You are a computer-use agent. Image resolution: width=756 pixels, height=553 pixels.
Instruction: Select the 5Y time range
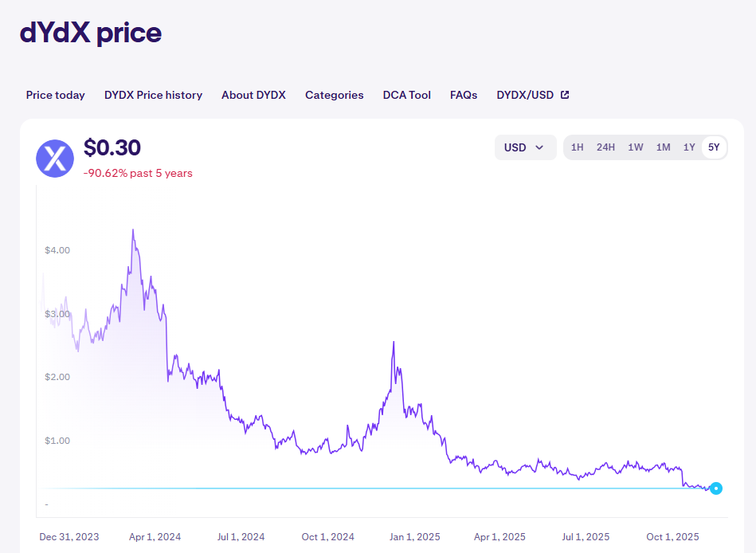(714, 147)
